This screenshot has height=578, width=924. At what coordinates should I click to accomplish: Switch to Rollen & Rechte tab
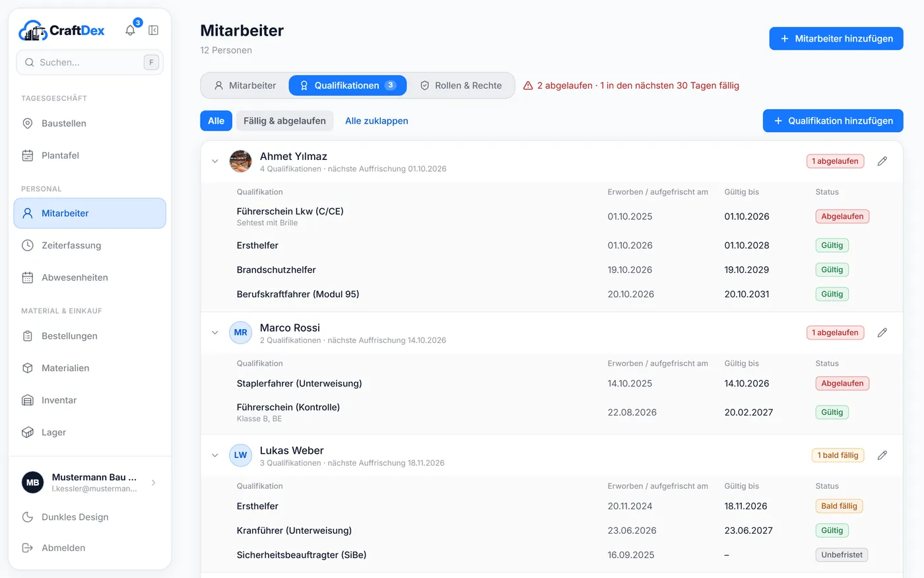coord(461,85)
